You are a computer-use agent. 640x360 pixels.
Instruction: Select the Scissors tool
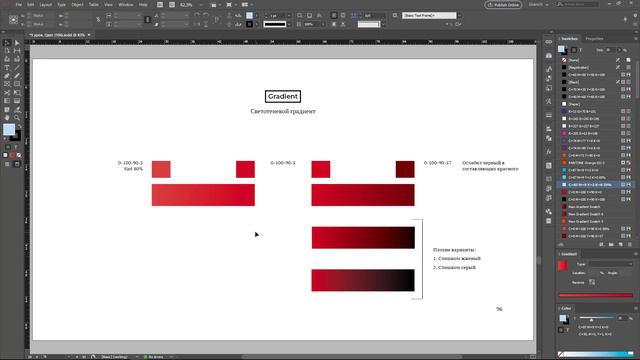coord(7,93)
